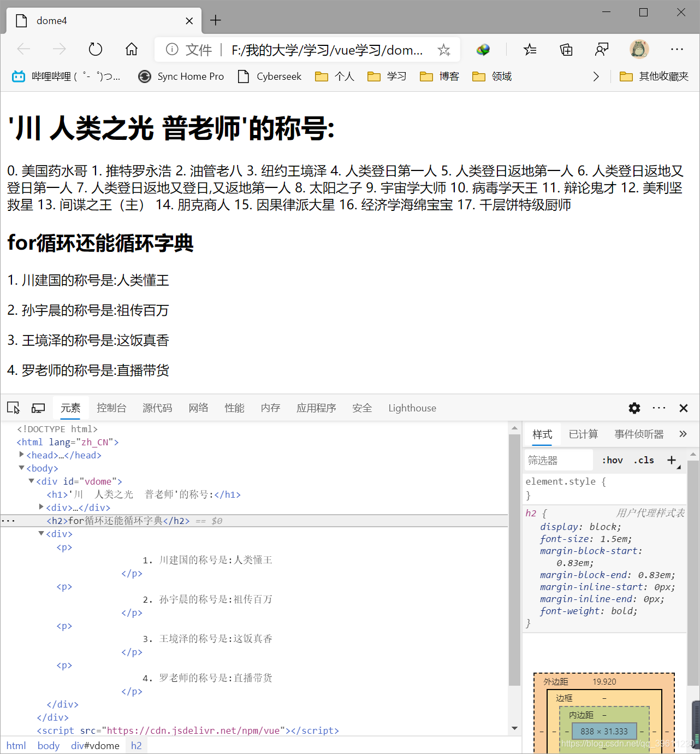This screenshot has width=700, height=754.
Task: Toggle device emulation mode
Action: click(x=38, y=408)
